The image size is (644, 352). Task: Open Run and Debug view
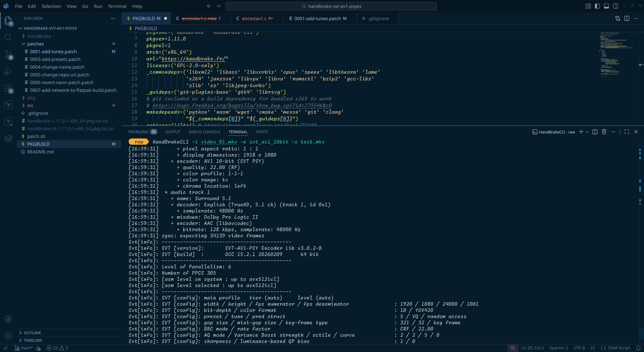coord(8,72)
